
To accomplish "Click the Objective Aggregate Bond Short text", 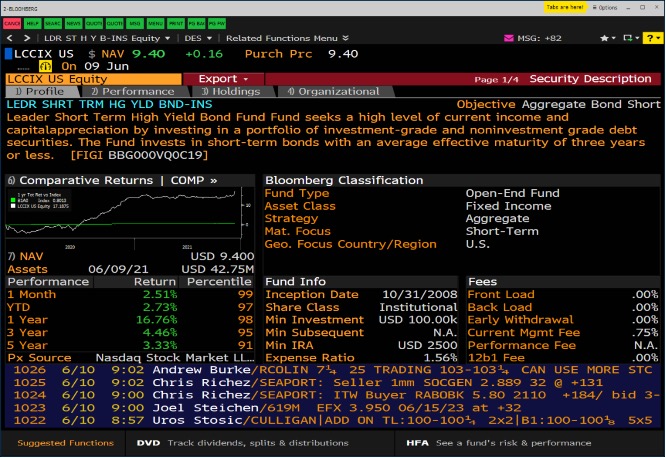I will pos(559,105).
